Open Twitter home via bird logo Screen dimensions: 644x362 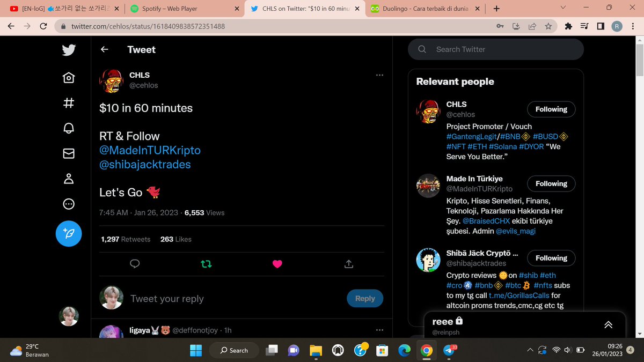coord(69,50)
